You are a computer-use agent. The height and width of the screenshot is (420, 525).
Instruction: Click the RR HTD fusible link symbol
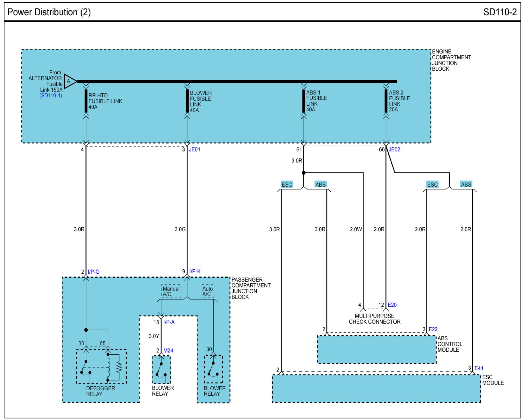point(86,101)
